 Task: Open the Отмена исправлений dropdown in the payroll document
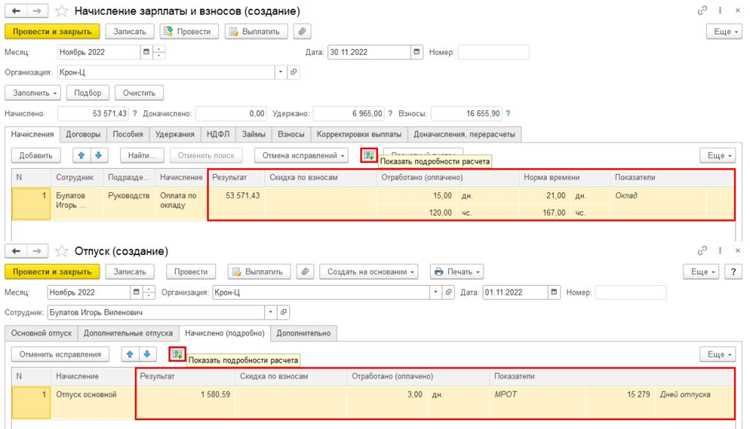pyautogui.click(x=303, y=155)
